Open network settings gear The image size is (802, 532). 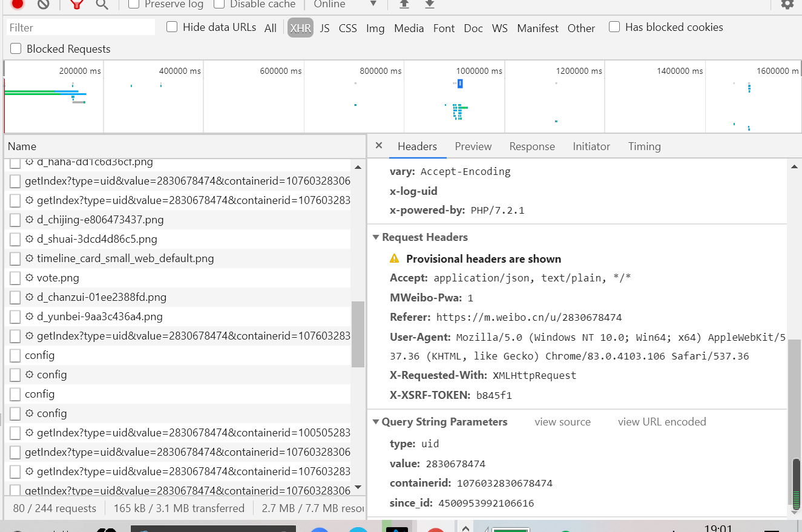coord(787,4)
